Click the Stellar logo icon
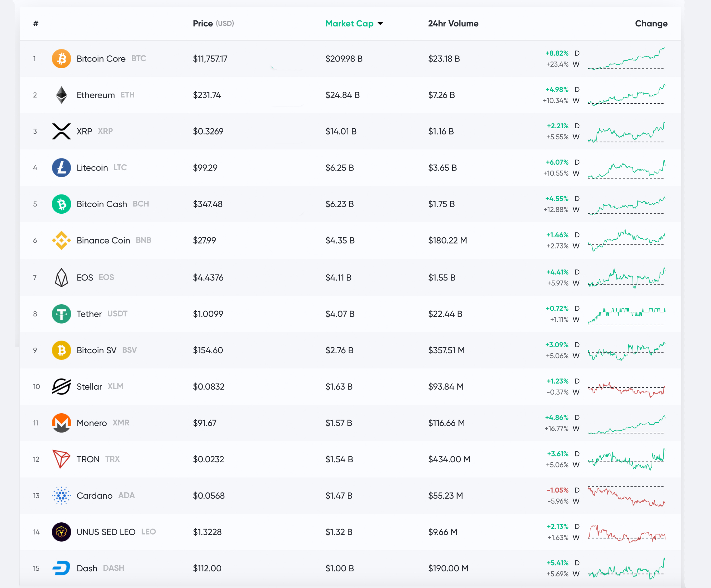The image size is (711, 588). click(x=61, y=386)
